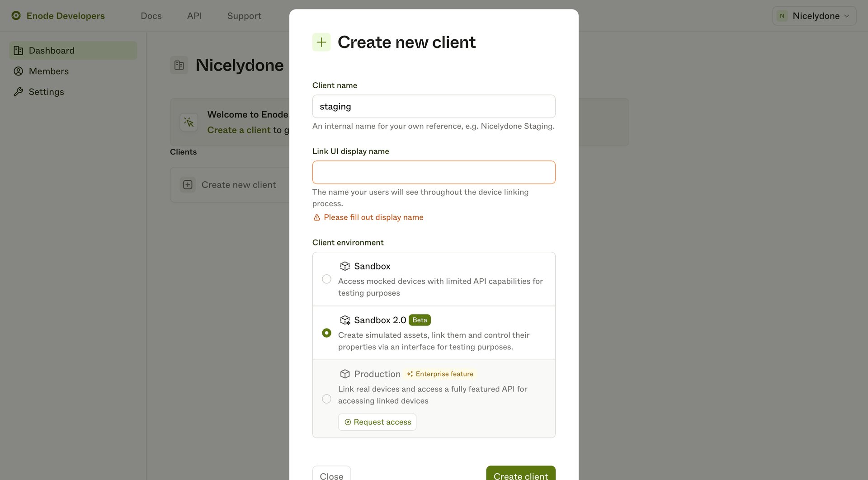Click the Settings wrench icon
Screen dimensions: 868x480
click(19, 92)
